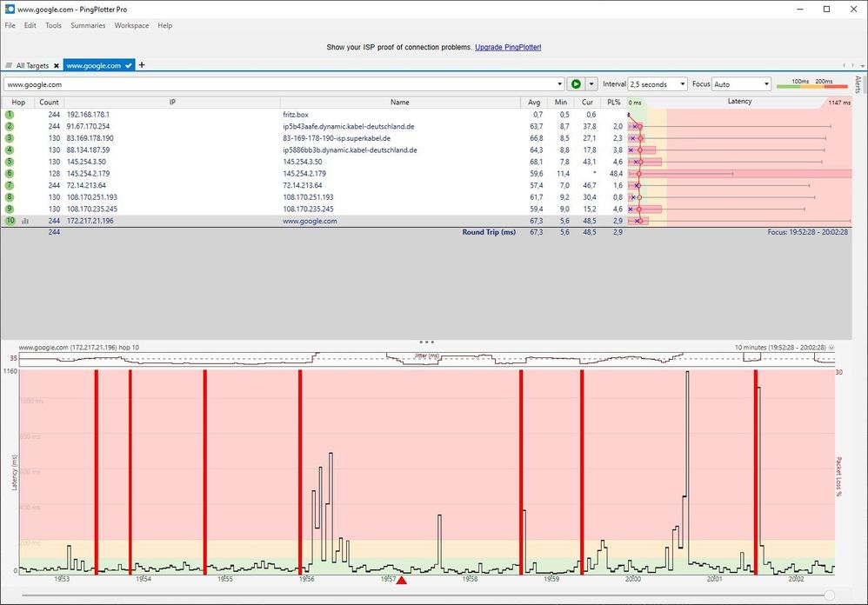Click checkmark on www.google.com tab
868x605 pixels.
(x=129, y=65)
